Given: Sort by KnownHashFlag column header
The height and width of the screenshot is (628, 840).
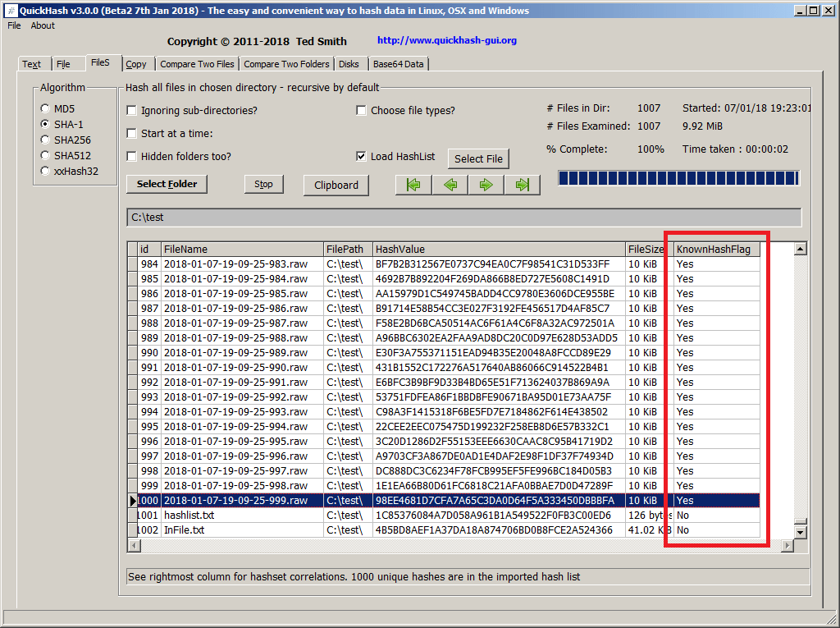Looking at the screenshot, I should click(717, 249).
